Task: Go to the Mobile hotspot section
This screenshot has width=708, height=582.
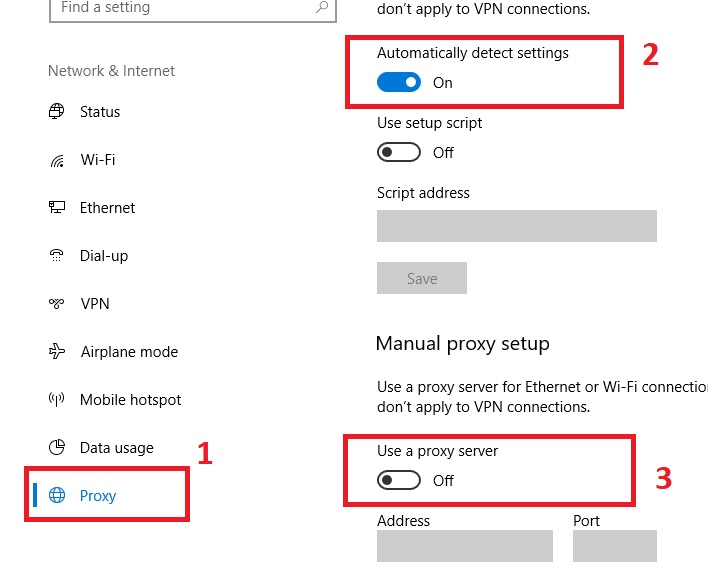Action: [130, 400]
